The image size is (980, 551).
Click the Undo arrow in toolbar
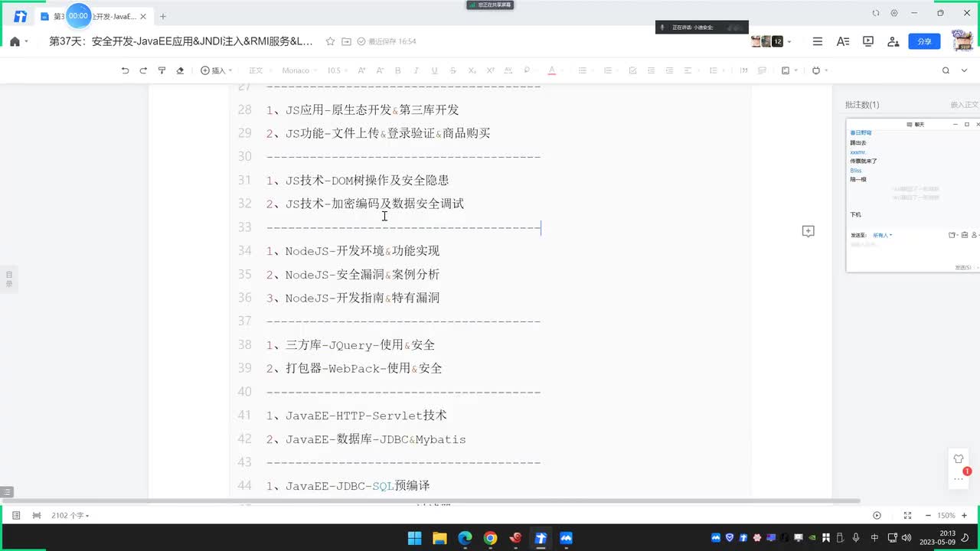point(125,70)
